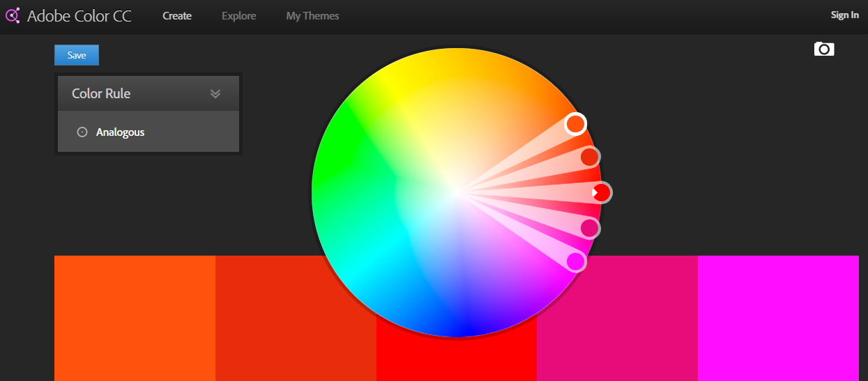Switch to the Explore tab

[x=238, y=15]
